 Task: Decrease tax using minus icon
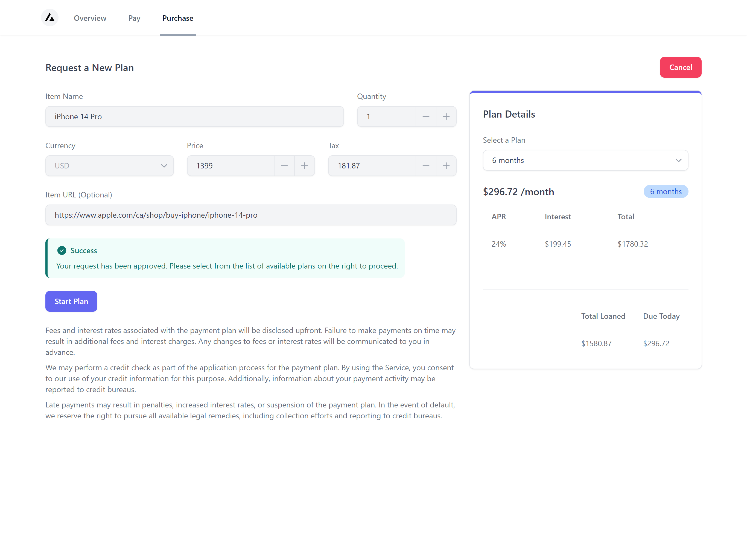pyautogui.click(x=425, y=166)
